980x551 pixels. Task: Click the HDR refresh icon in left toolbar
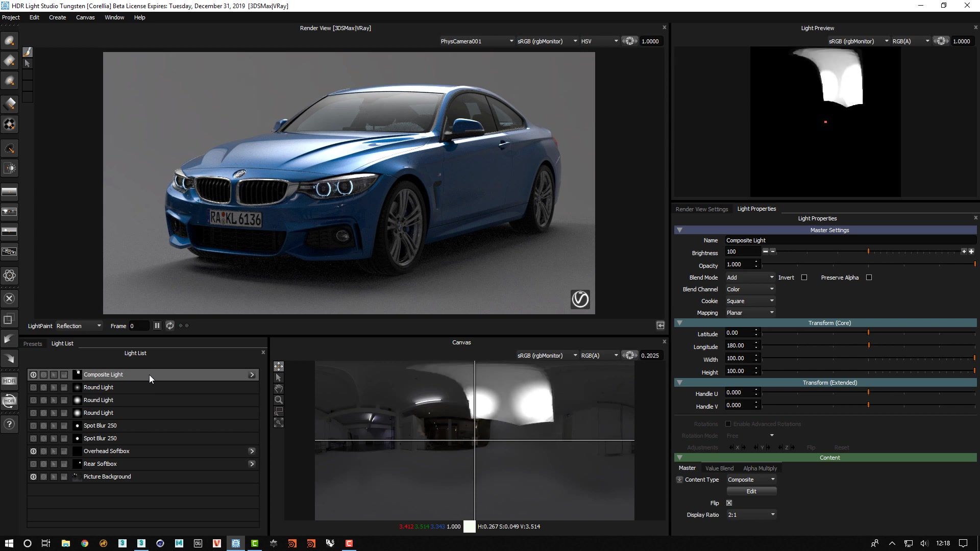(9, 401)
